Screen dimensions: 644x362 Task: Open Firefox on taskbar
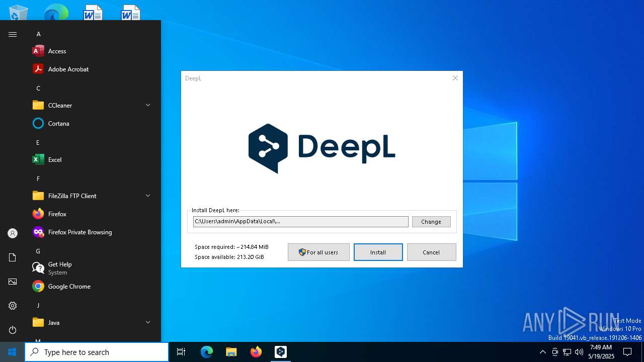pyautogui.click(x=256, y=352)
